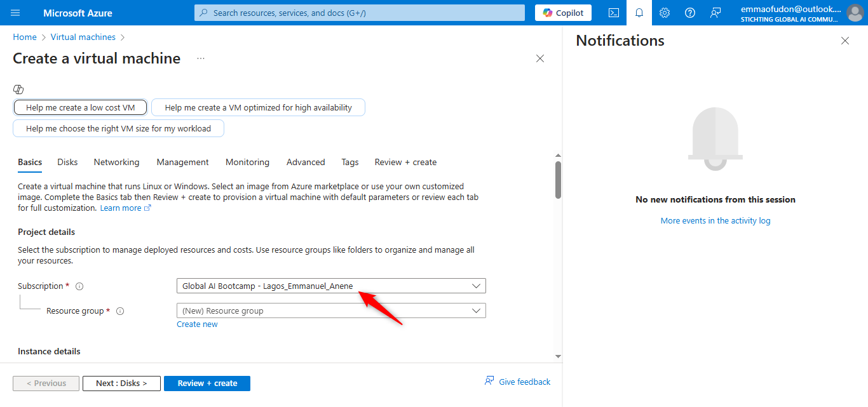This screenshot has height=407, width=868.
Task: Click the vertical scrollbar thumb
Action: coord(558,180)
